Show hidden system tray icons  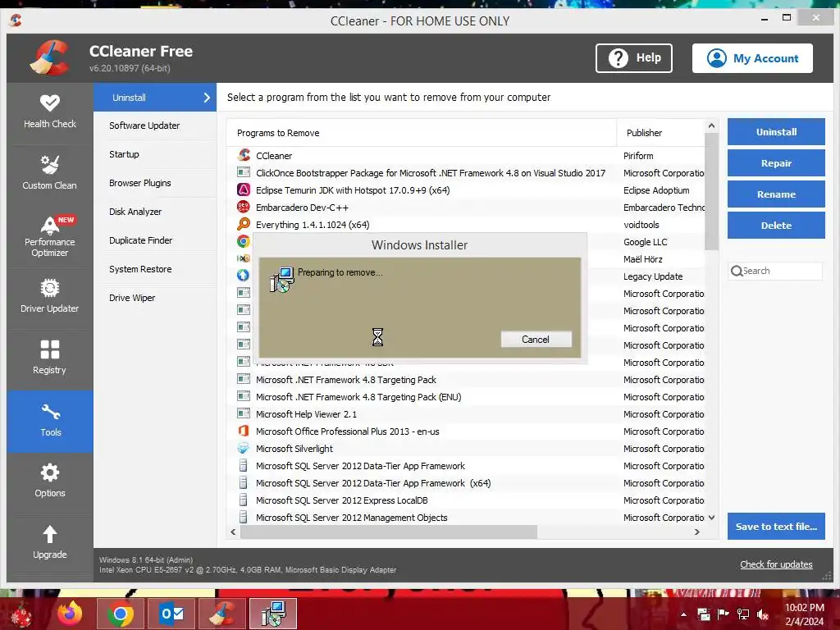(x=683, y=614)
